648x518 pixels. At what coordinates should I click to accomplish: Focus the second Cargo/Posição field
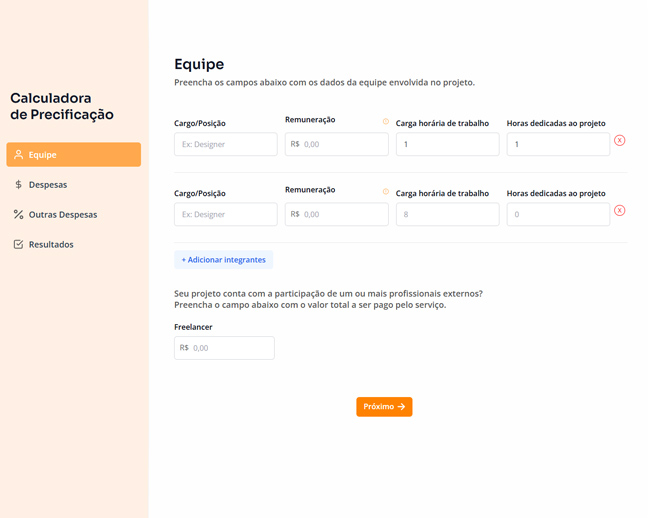tap(225, 214)
